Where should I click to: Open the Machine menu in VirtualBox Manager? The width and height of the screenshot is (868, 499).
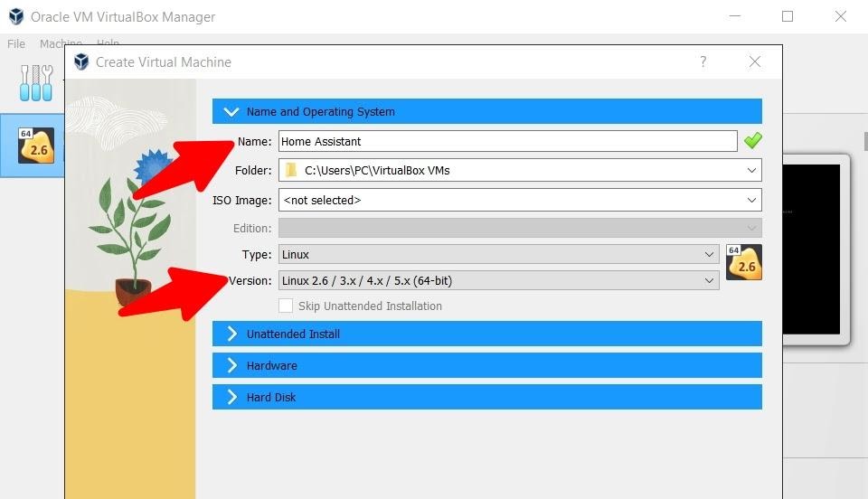coord(61,43)
